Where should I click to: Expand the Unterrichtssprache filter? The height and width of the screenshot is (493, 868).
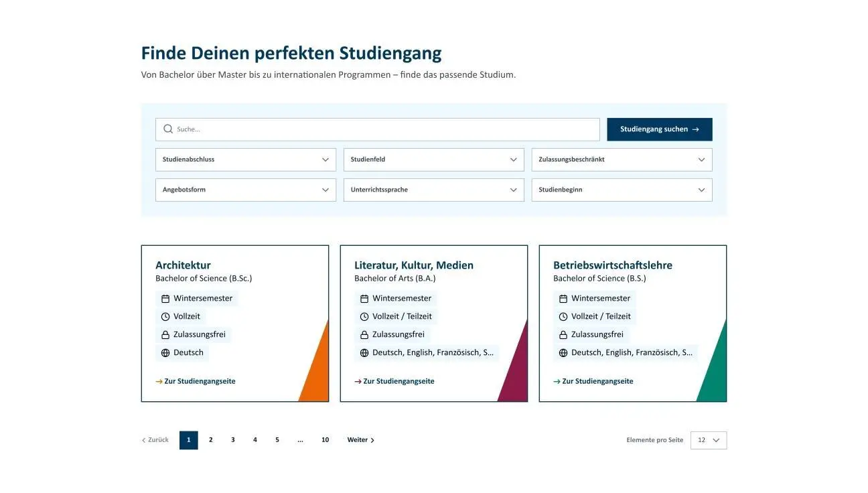(x=434, y=190)
